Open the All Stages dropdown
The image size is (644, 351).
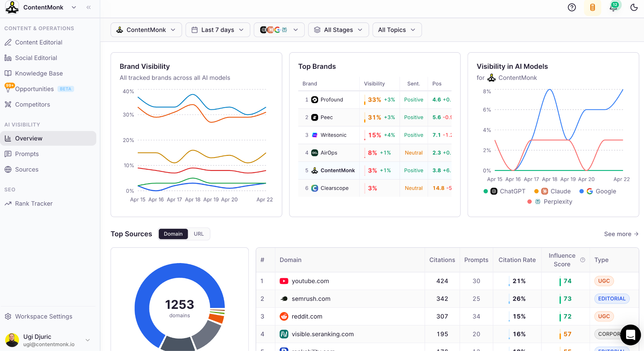pyautogui.click(x=338, y=30)
